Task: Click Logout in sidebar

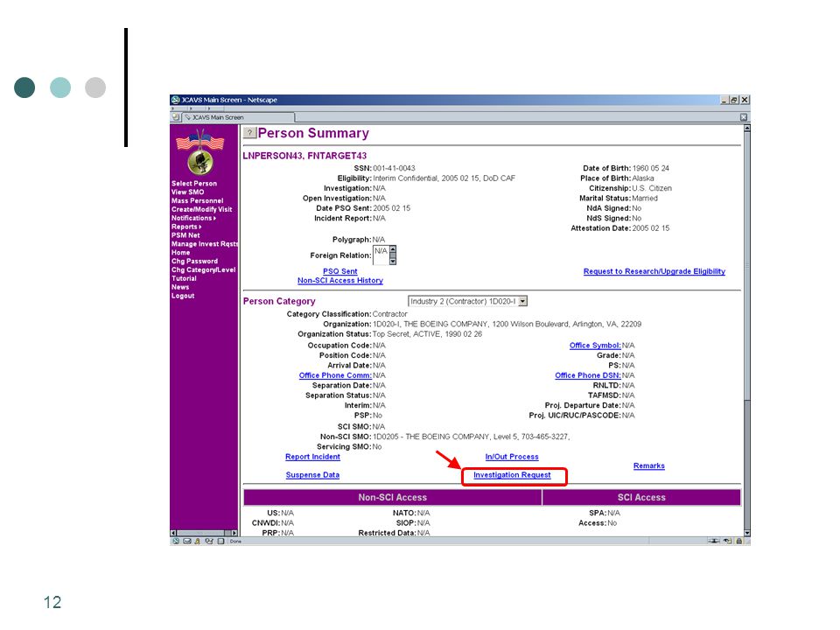Action: pos(183,296)
